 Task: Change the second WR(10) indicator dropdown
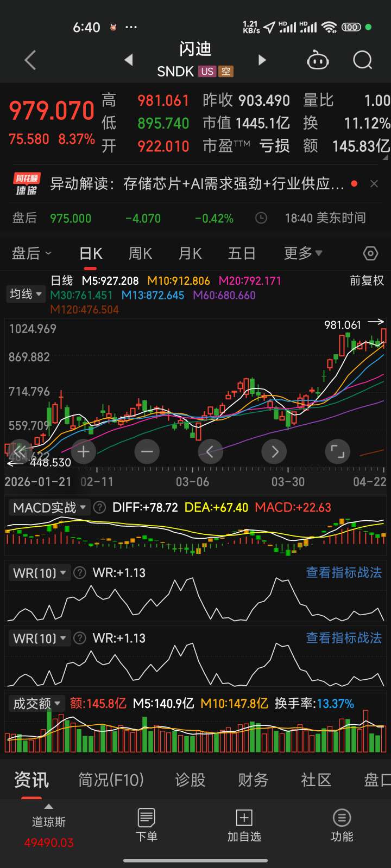pos(40,638)
